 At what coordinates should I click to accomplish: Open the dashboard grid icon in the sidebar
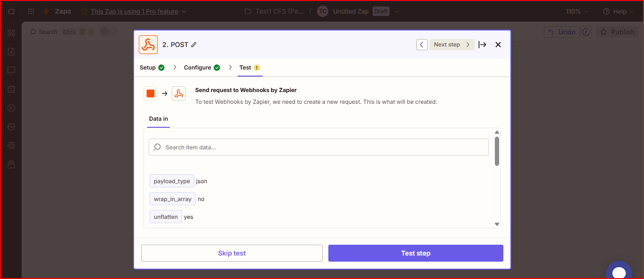click(x=11, y=33)
